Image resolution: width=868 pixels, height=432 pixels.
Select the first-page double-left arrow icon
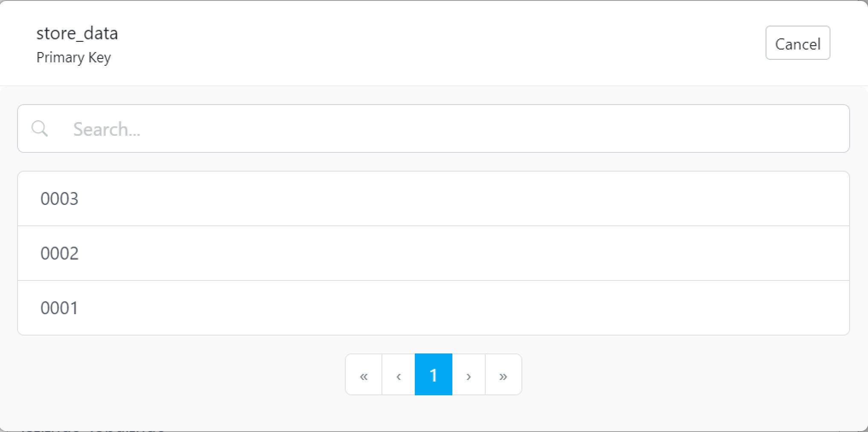coord(364,375)
